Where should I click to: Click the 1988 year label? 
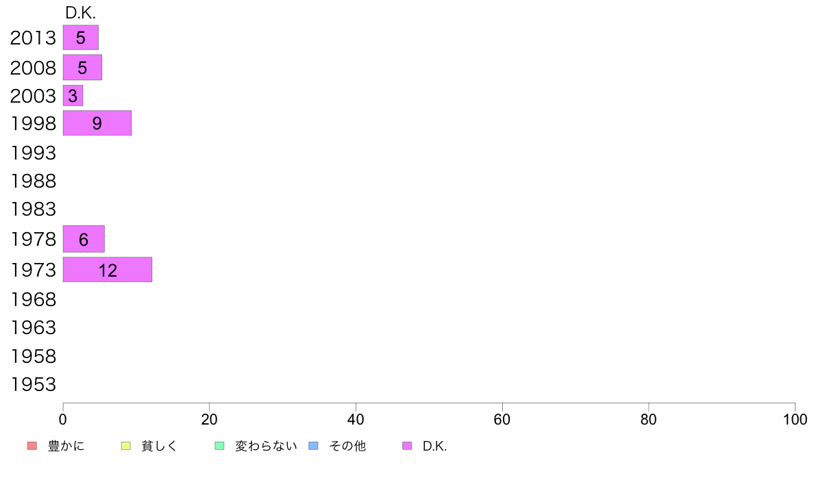(x=33, y=181)
